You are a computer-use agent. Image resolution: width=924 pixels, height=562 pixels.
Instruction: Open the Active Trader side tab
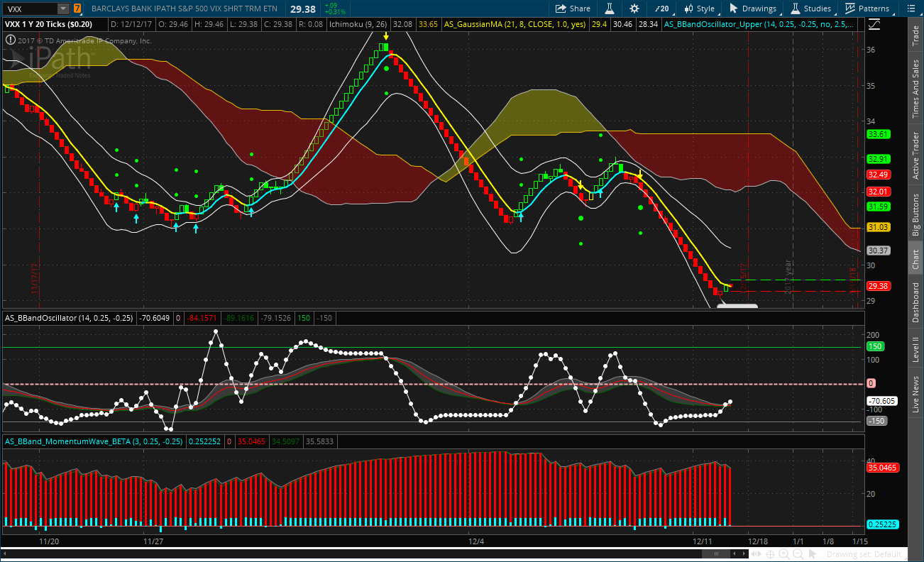(x=915, y=156)
